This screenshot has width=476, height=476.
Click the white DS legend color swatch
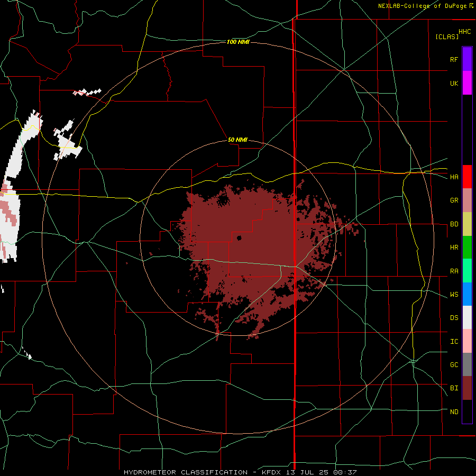coord(467,317)
